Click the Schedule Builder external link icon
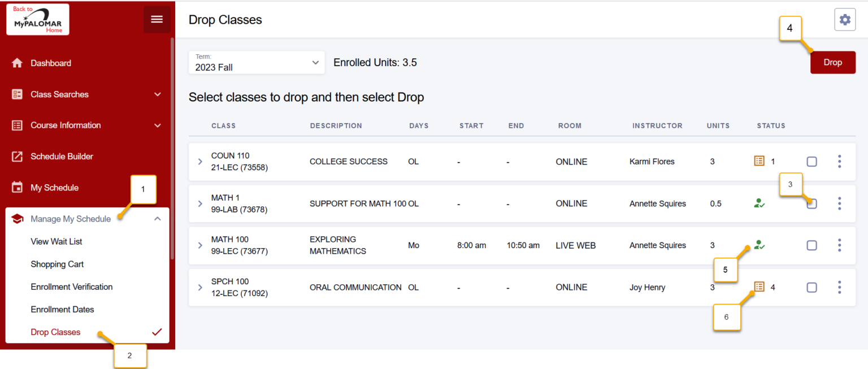868x369 pixels. point(17,157)
